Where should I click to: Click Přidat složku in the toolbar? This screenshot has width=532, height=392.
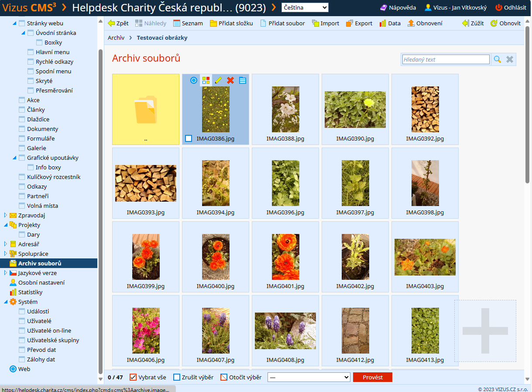coord(231,23)
